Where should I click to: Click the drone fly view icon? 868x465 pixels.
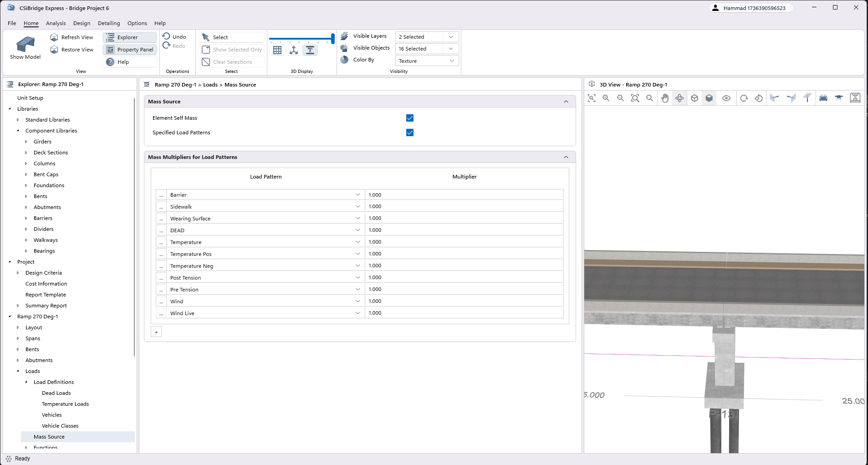[x=839, y=98]
